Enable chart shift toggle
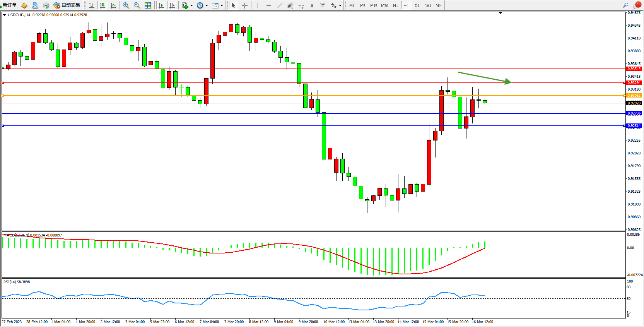Viewport: 644px width, 327px height. click(172, 5)
